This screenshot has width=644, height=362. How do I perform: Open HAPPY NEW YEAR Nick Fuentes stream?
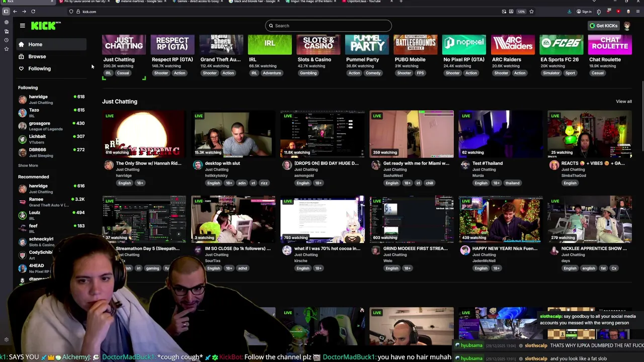[500, 219]
